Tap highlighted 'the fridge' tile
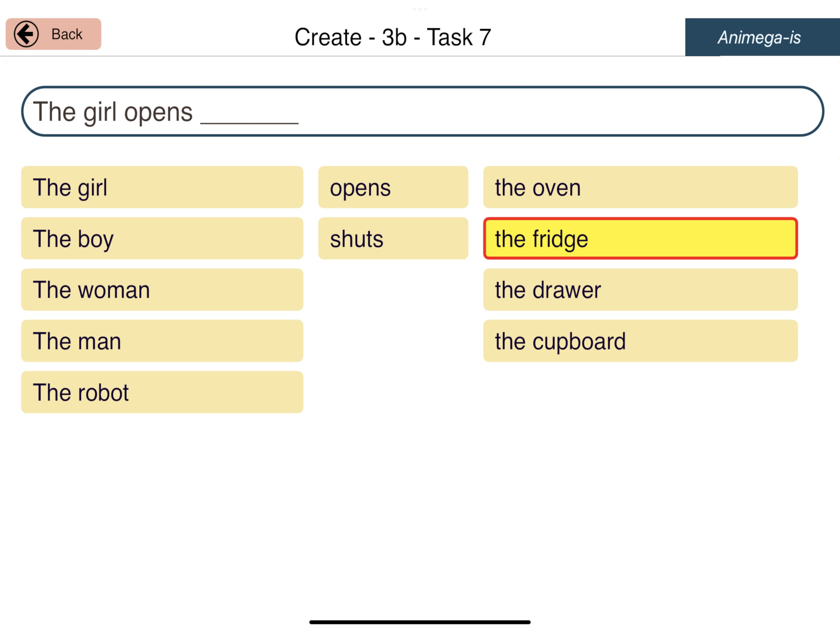The height and width of the screenshot is (630, 840). tap(640, 238)
